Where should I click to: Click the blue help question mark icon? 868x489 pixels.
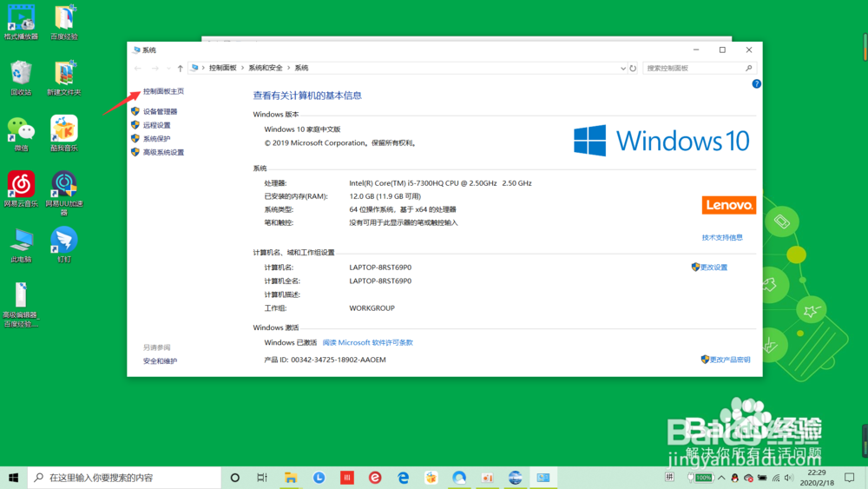(x=756, y=83)
